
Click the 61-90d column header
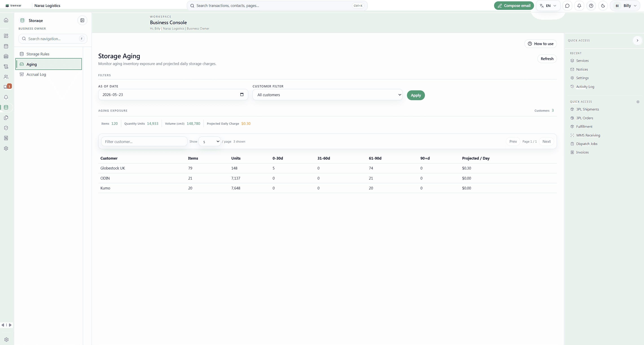point(375,158)
